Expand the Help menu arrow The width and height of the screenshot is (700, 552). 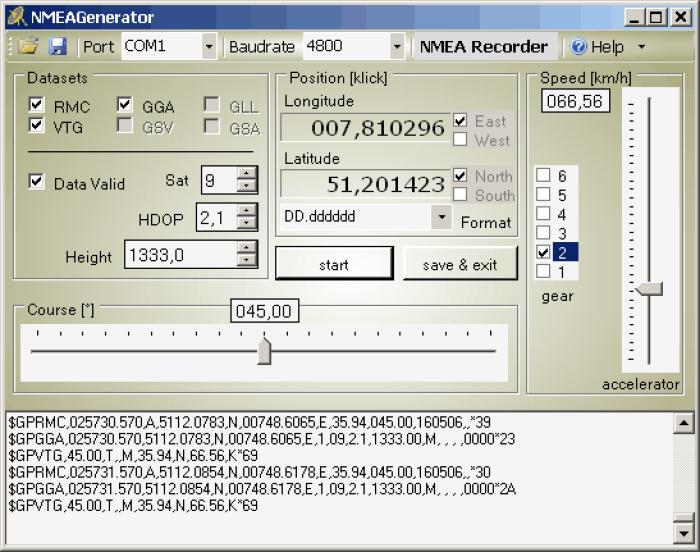coord(642,46)
